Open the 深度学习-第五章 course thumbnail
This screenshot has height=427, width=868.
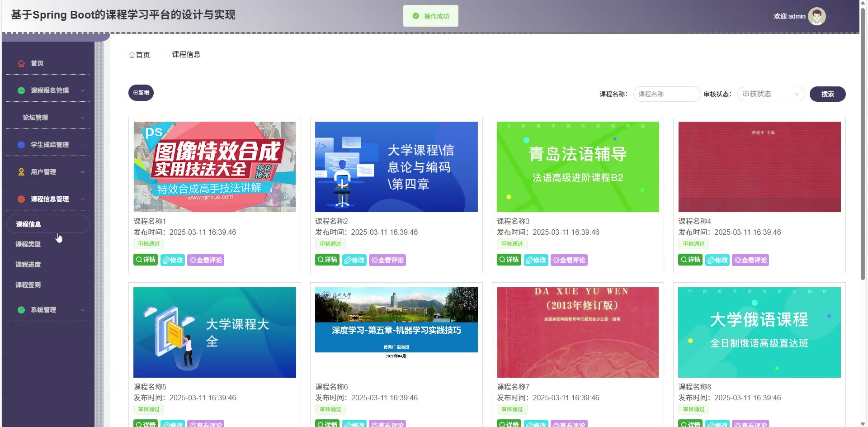pyautogui.click(x=396, y=332)
